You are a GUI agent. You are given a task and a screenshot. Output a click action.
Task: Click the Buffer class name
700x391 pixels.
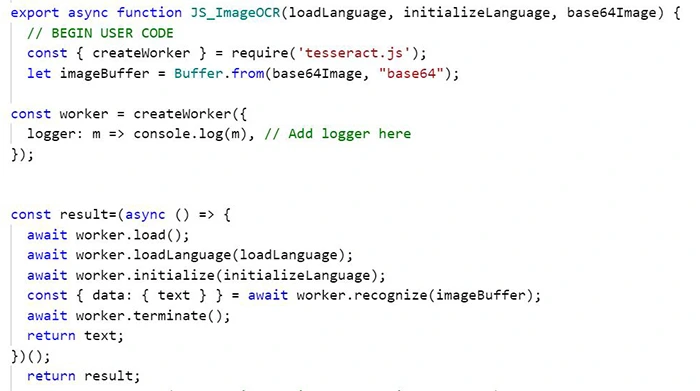pos(198,73)
